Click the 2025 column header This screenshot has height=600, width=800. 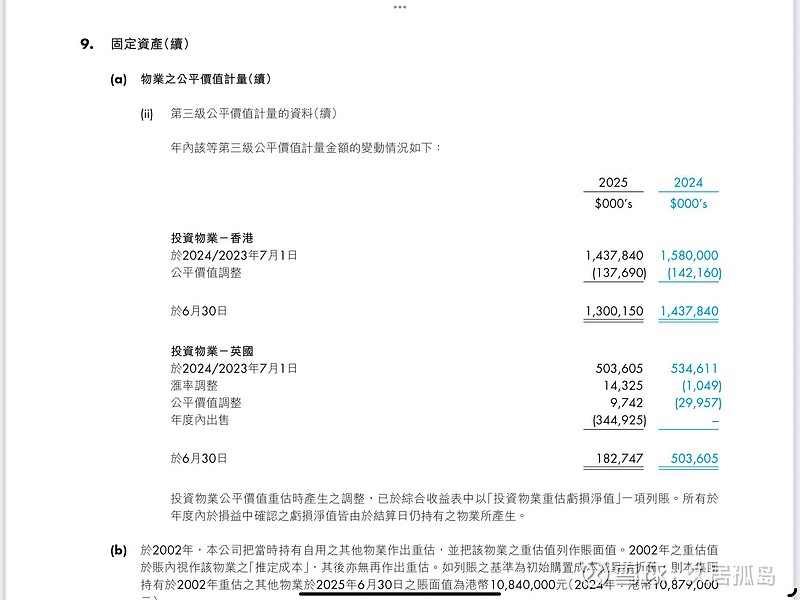(614, 182)
